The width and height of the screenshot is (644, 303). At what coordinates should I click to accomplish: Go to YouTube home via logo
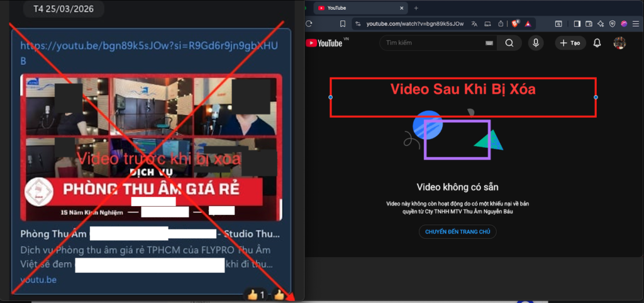click(x=325, y=43)
